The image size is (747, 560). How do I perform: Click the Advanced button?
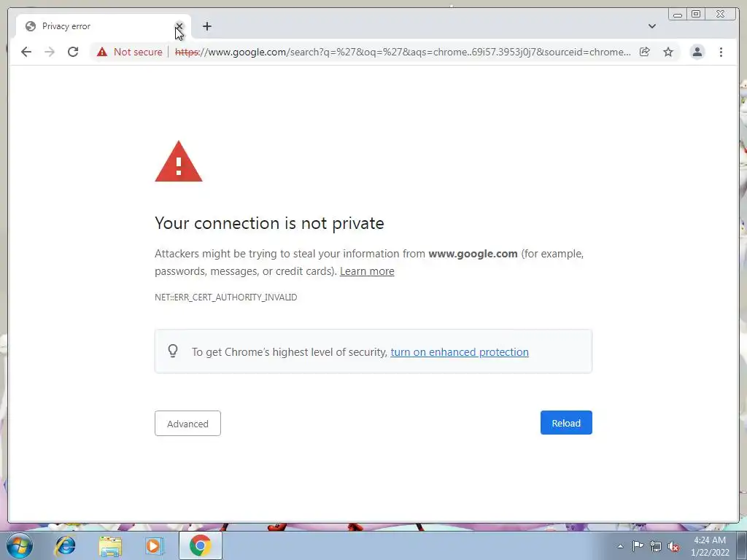pos(187,424)
